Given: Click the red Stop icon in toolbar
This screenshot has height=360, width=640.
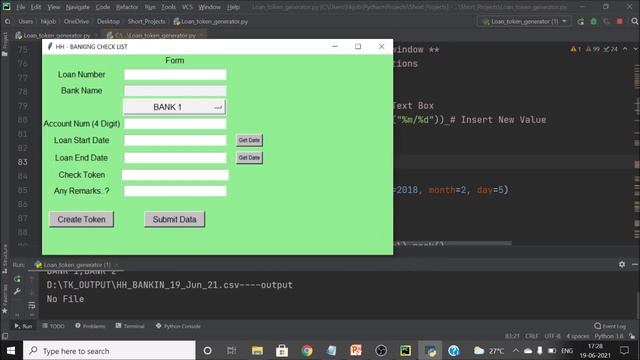Looking at the screenshot, I should click(x=620, y=21).
